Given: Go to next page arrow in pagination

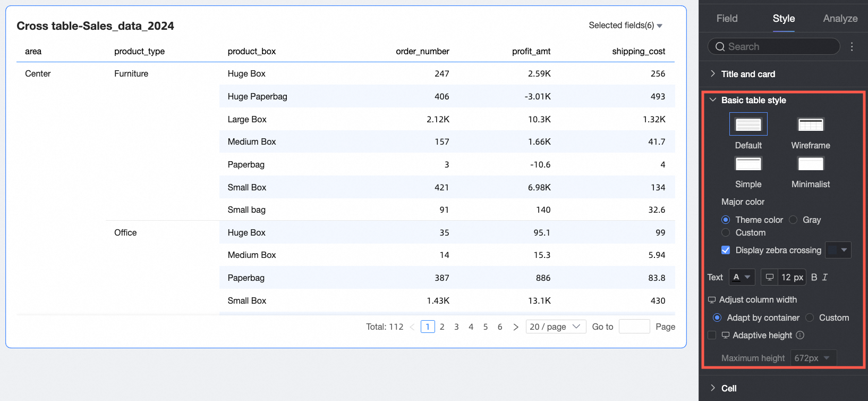Looking at the screenshot, I should [x=515, y=327].
